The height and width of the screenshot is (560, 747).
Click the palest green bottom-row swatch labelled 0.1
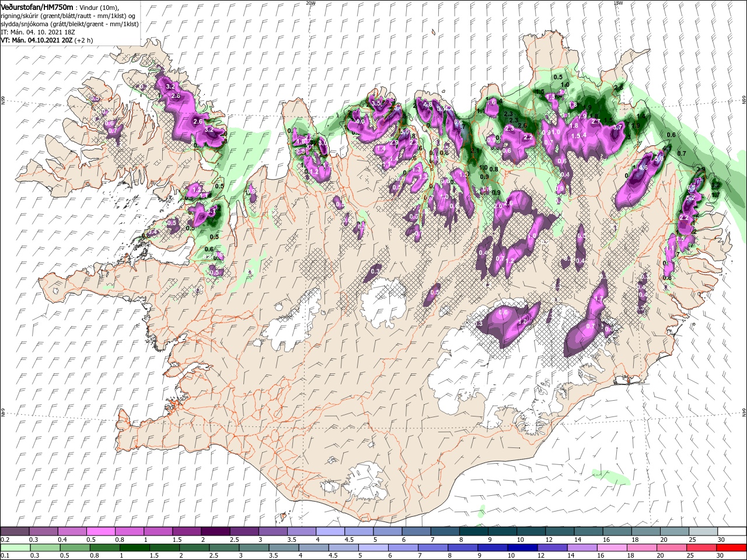tap(15, 548)
